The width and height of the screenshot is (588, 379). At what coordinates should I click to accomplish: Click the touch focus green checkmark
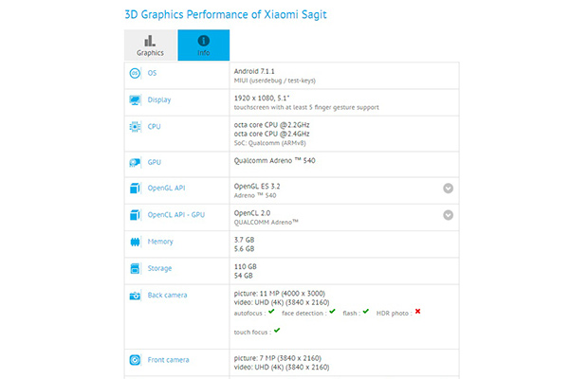pyautogui.click(x=276, y=331)
